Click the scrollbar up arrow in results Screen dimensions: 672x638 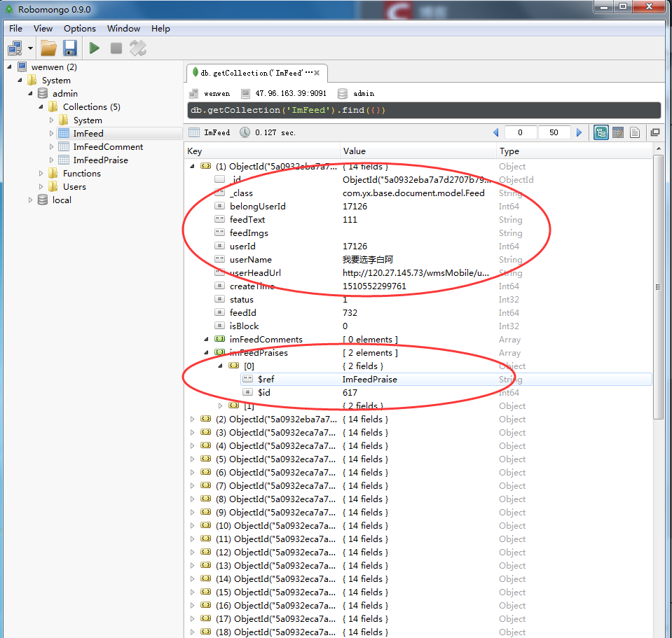(658, 148)
